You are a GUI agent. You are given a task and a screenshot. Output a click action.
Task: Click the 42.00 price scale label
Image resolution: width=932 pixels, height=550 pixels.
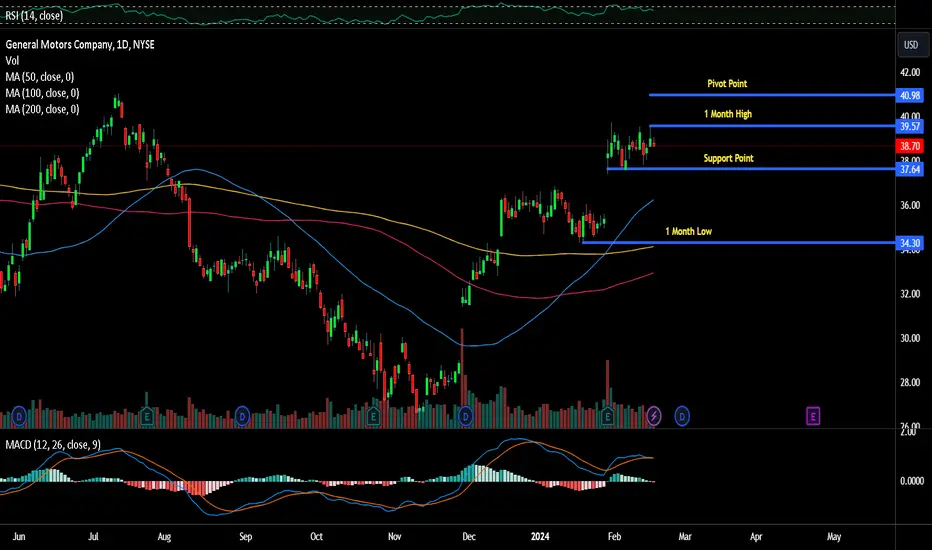click(x=910, y=72)
